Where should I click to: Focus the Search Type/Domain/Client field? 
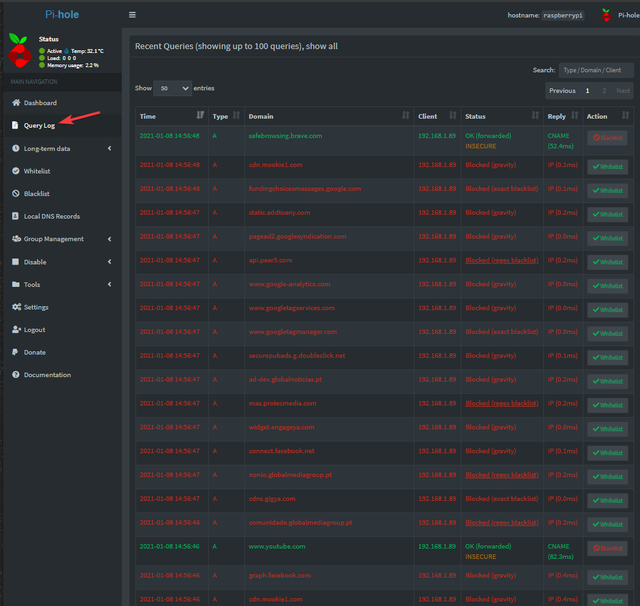click(596, 70)
